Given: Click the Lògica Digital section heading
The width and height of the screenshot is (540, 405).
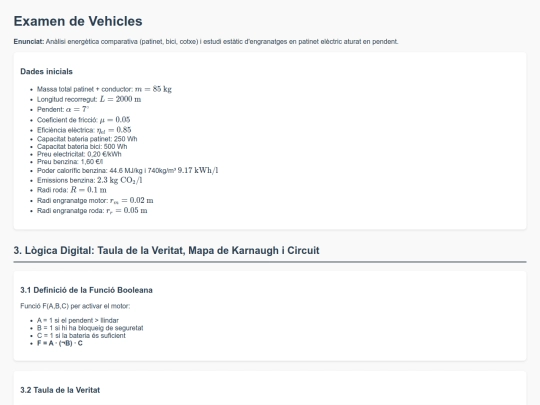Looking at the screenshot, I should click(167, 250).
